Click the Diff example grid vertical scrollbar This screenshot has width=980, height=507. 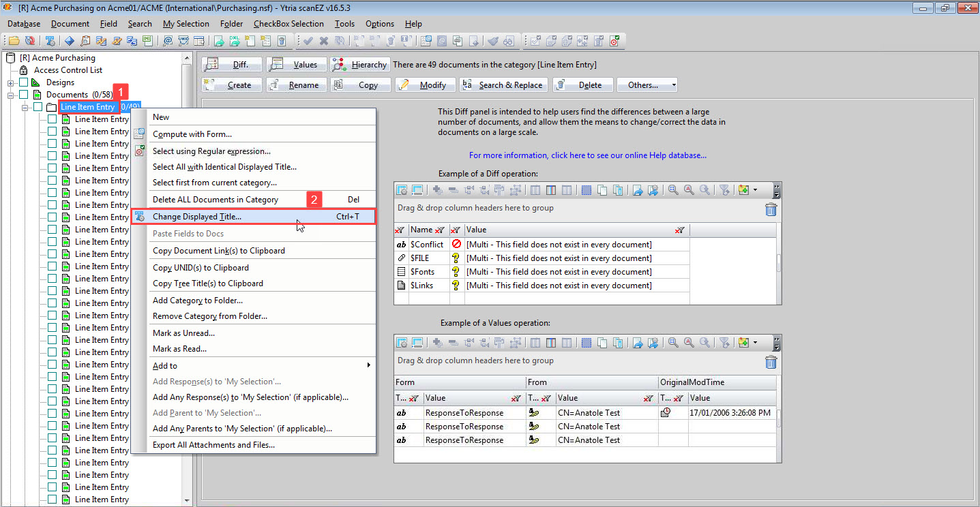click(x=777, y=262)
